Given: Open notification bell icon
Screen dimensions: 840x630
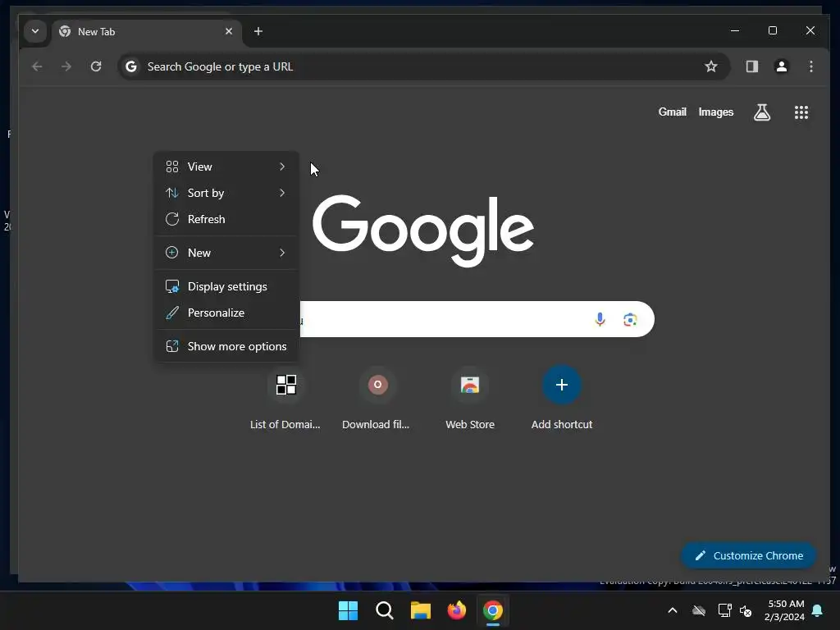Looking at the screenshot, I should click(818, 610).
